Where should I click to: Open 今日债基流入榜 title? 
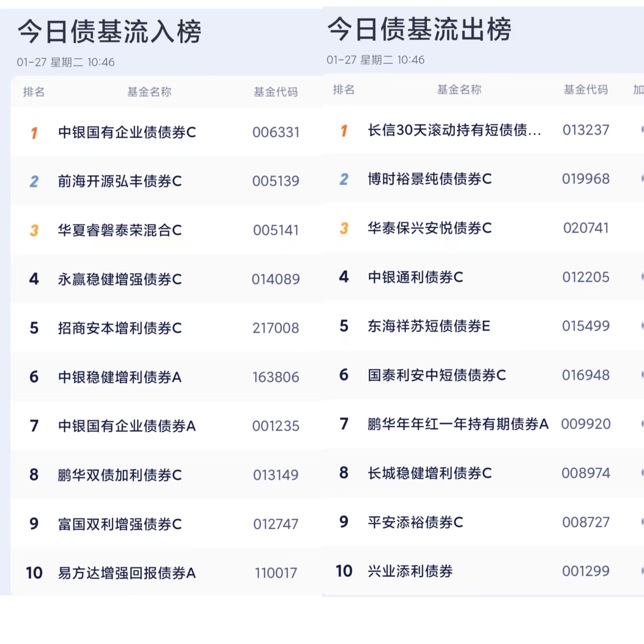(110, 32)
